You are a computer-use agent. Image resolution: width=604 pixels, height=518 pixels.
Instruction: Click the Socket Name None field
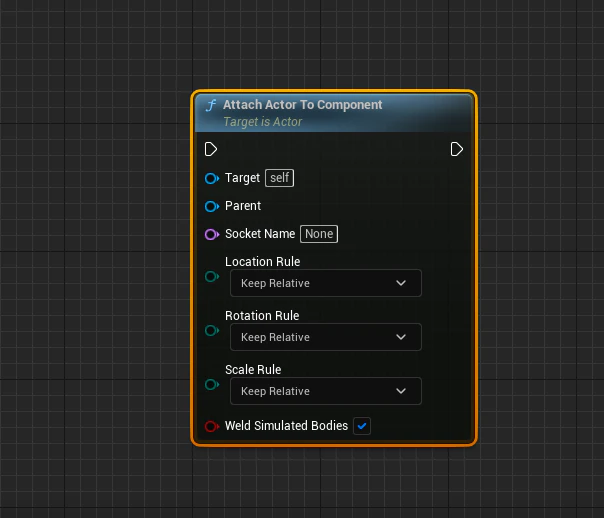point(319,234)
